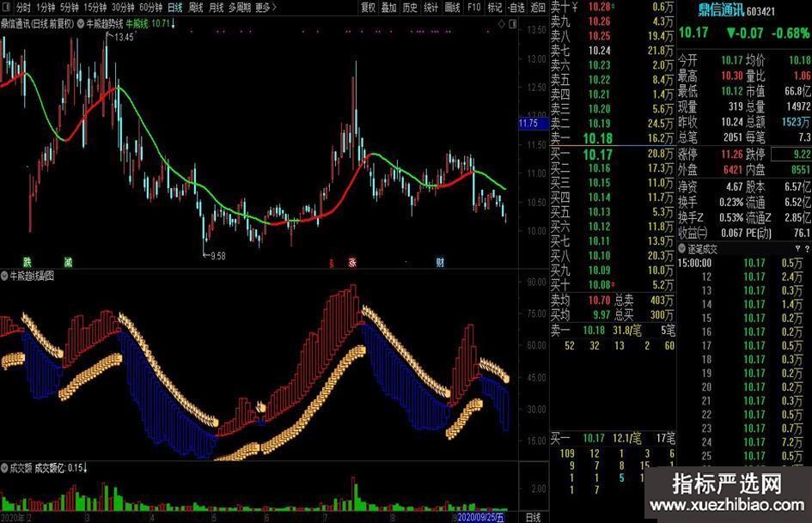
Task: Click the 减 marker under the chart
Action: [x=69, y=262]
